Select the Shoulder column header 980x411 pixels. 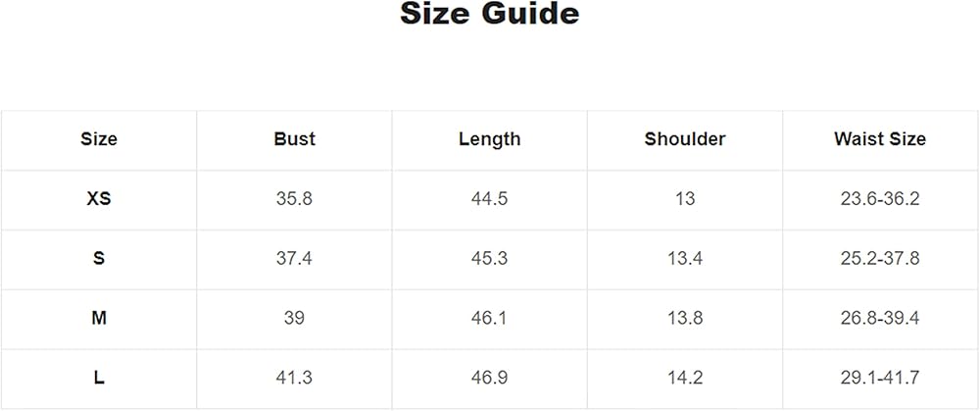[685, 139]
